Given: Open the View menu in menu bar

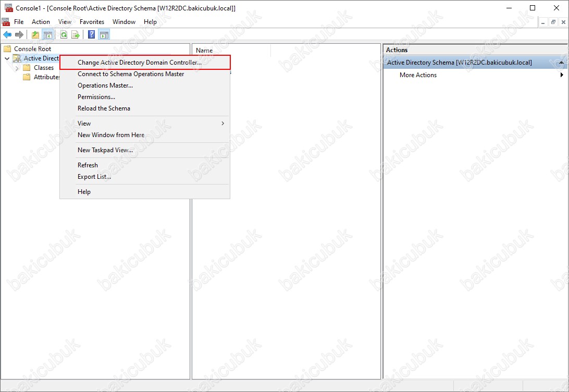Looking at the screenshot, I should pyautogui.click(x=65, y=22).
